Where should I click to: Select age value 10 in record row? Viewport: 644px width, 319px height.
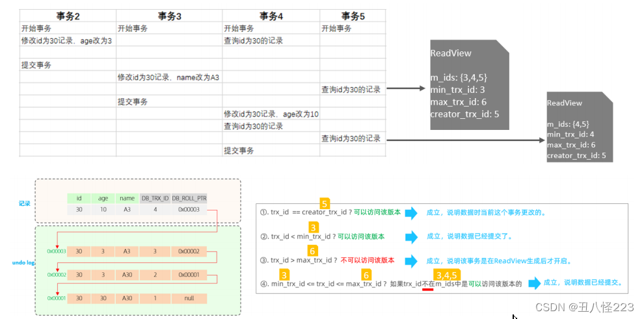pos(103,209)
